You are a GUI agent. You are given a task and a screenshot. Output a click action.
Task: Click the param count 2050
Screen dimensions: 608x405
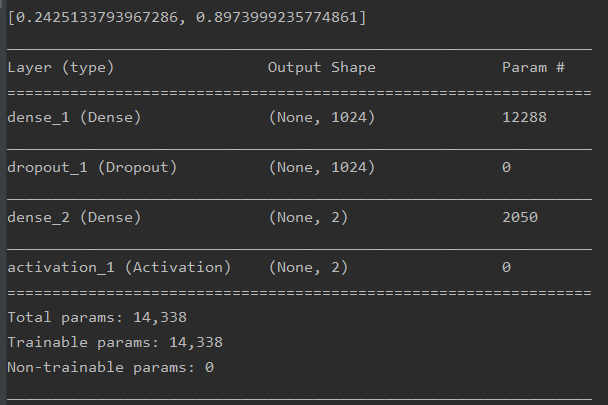click(520, 218)
